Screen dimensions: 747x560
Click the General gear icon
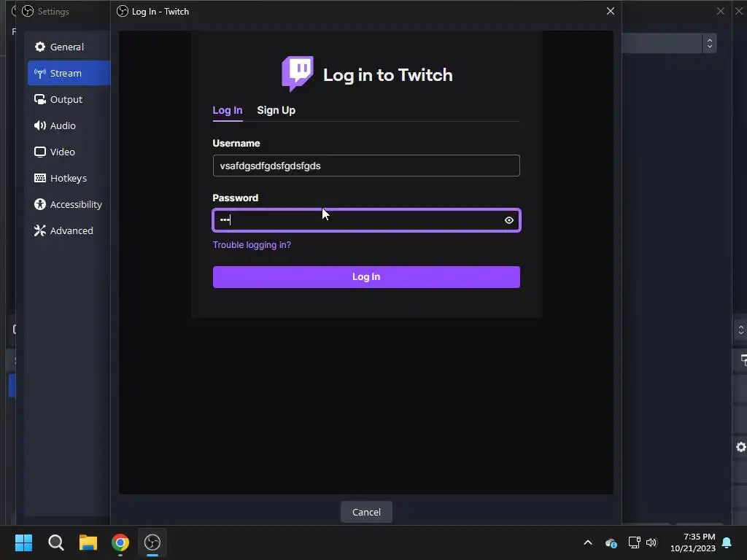coord(40,47)
